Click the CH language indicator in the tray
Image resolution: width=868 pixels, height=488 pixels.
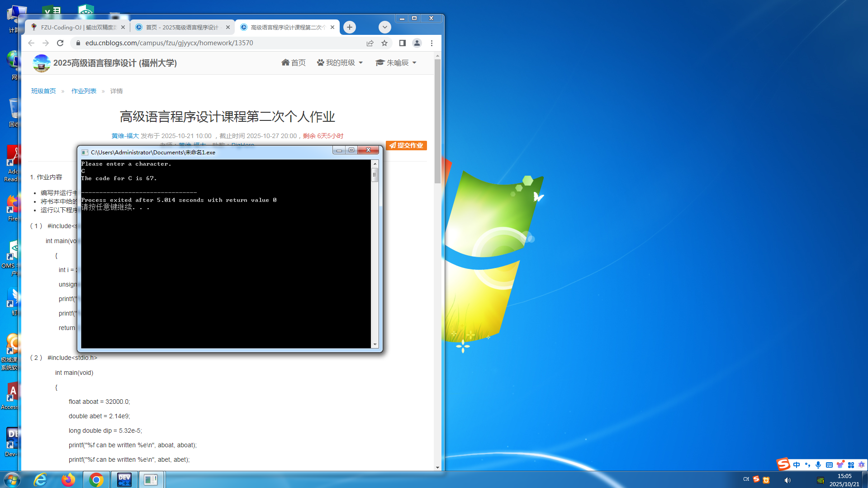point(746,479)
